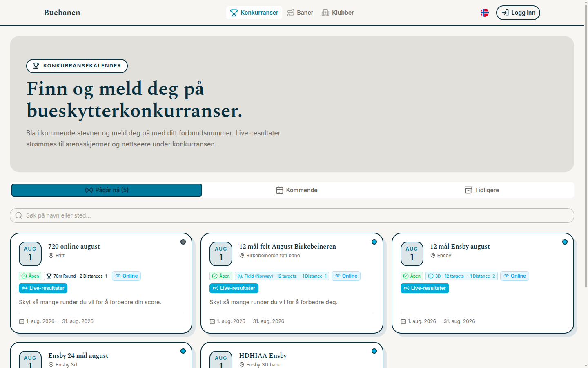Click the Åpen badge on 12 mål Ensby august
The width and height of the screenshot is (588, 368).
tap(412, 276)
